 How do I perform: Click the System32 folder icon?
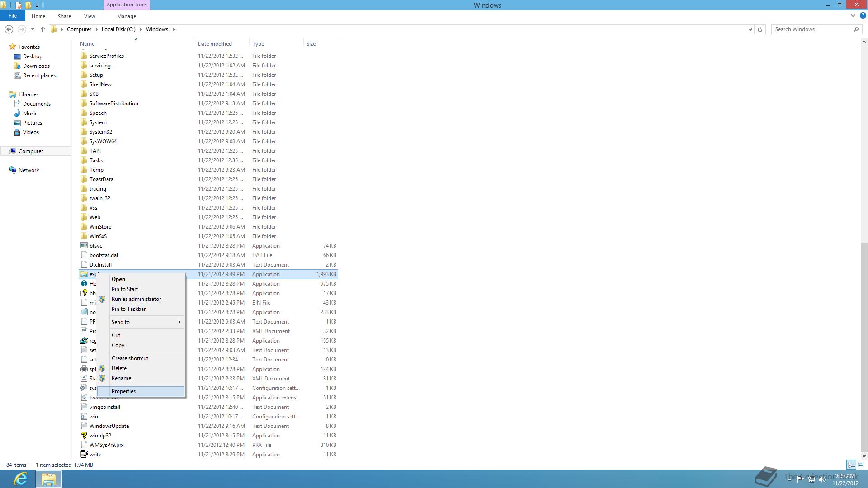84,132
